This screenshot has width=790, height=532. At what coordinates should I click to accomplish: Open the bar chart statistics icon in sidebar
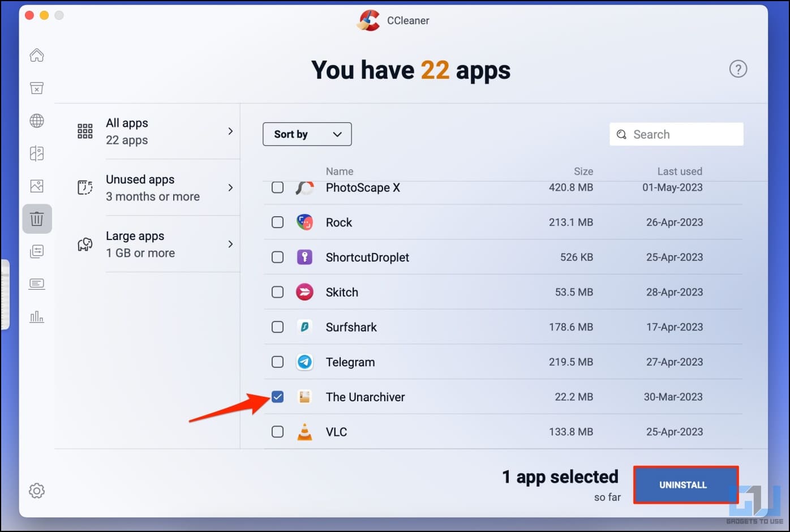coord(37,316)
